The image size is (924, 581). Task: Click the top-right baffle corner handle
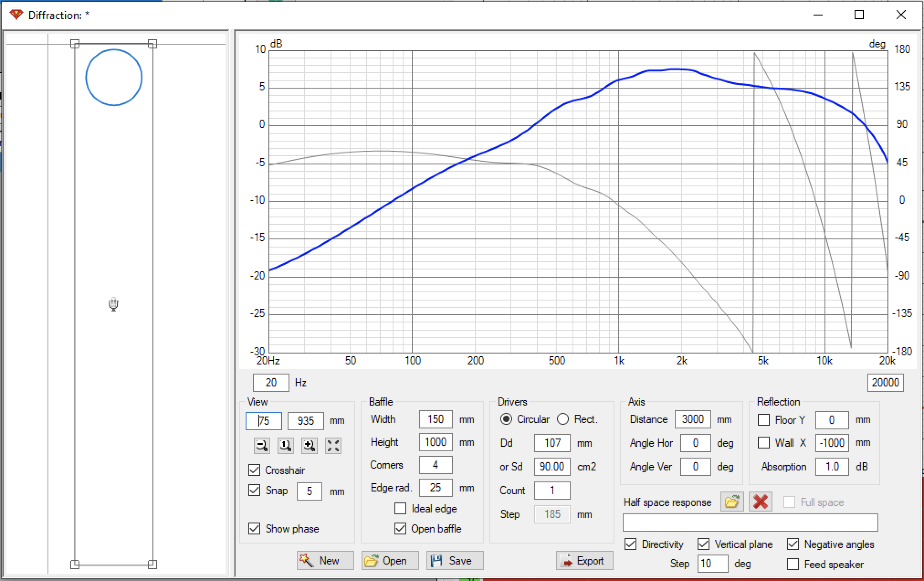[x=152, y=44]
